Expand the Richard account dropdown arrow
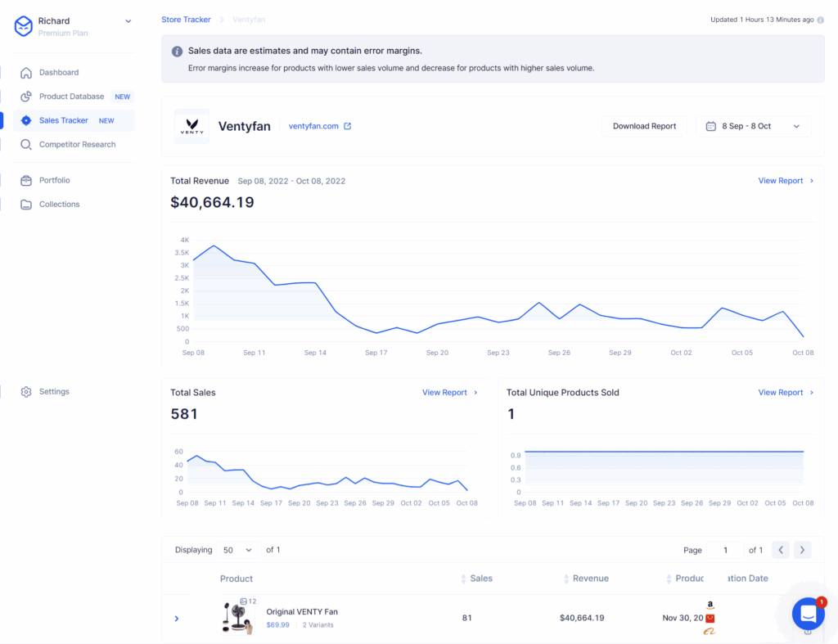Viewport: 838px width, 644px height. coord(128,21)
